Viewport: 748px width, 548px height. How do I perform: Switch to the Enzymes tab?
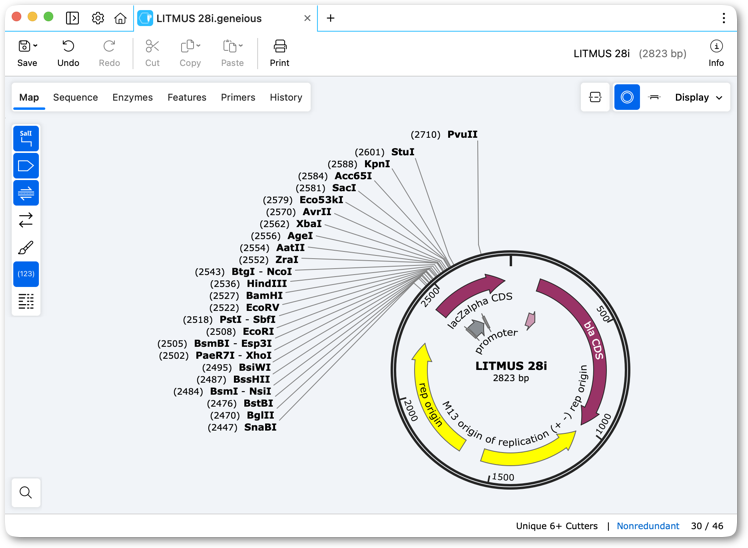(x=133, y=97)
